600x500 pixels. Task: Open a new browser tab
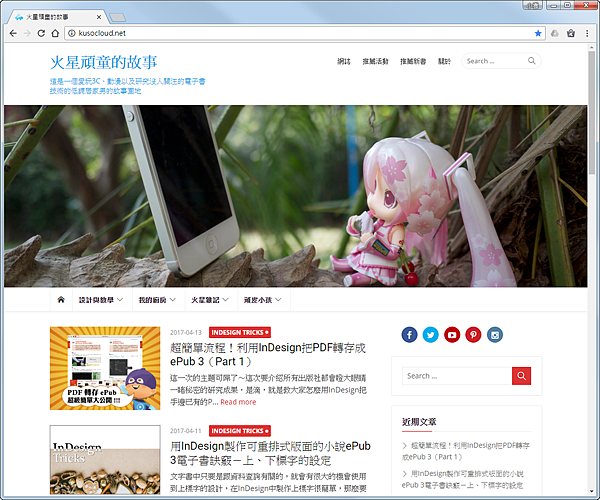117,17
